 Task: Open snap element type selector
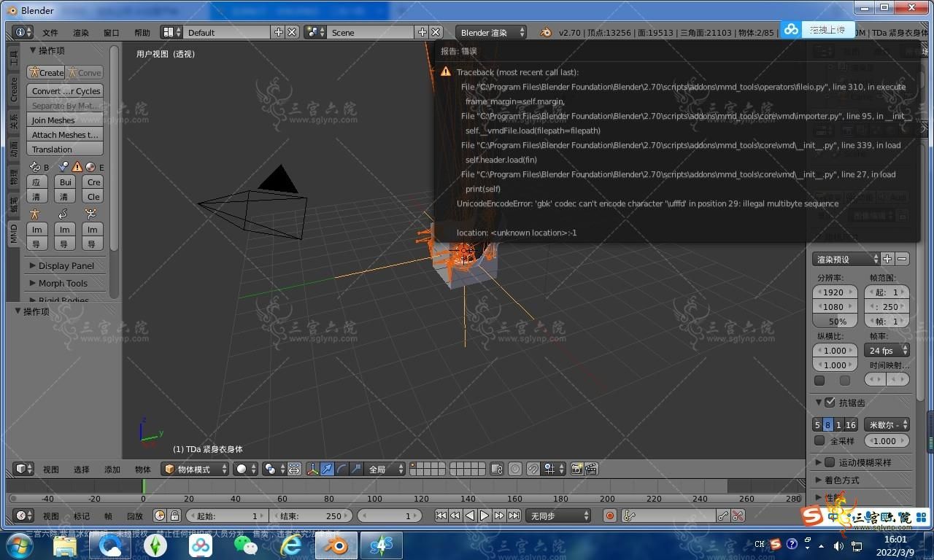coord(554,469)
